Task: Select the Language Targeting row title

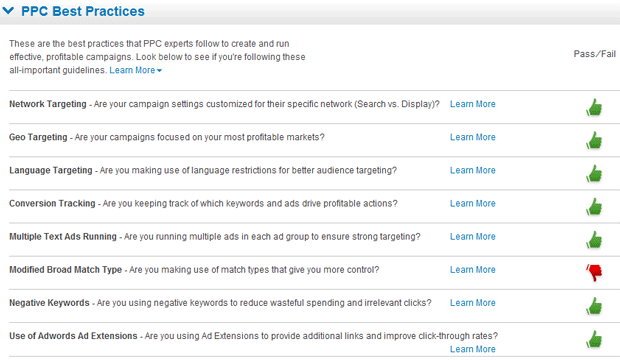Action: pyautogui.click(x=51, y=171)
